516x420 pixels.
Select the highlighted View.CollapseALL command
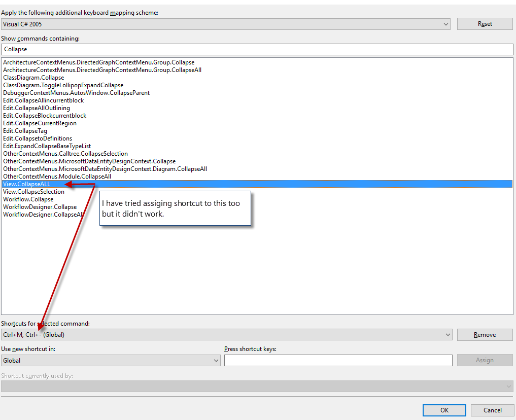[x=257, y=184]
